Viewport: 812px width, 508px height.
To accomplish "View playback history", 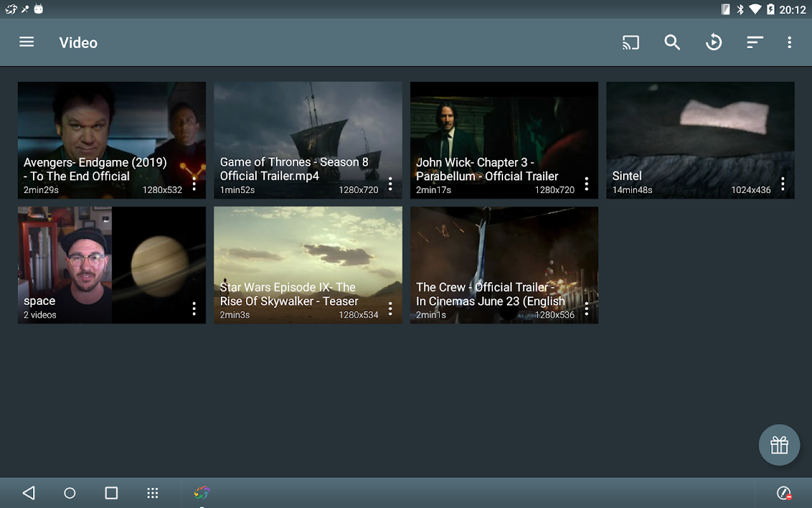I will (x=714, y=42).
